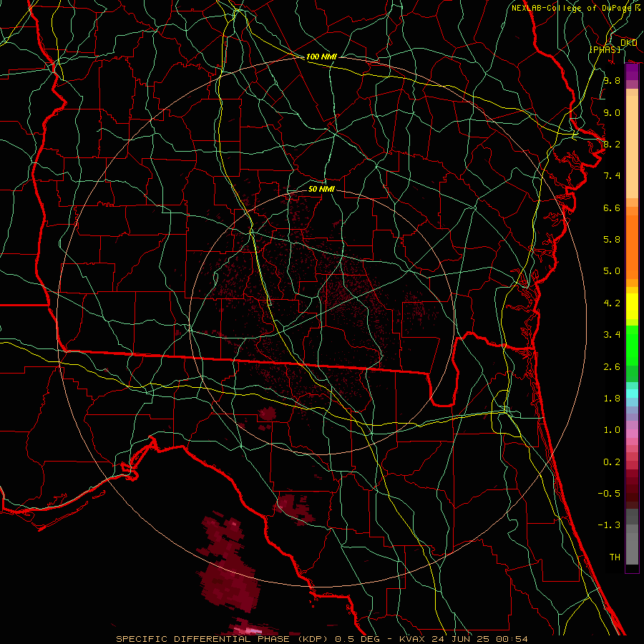Pick the light peach band of the color scale

coord(632,147)
